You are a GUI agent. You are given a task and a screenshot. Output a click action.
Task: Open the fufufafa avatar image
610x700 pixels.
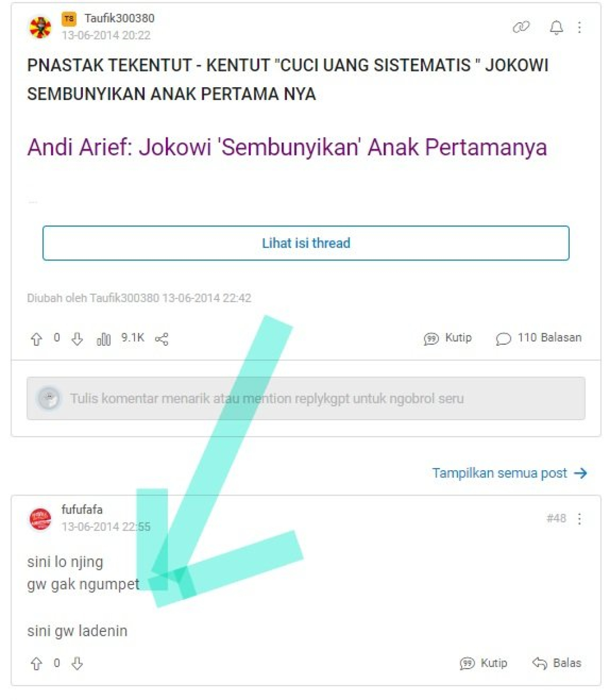(41, 519)
